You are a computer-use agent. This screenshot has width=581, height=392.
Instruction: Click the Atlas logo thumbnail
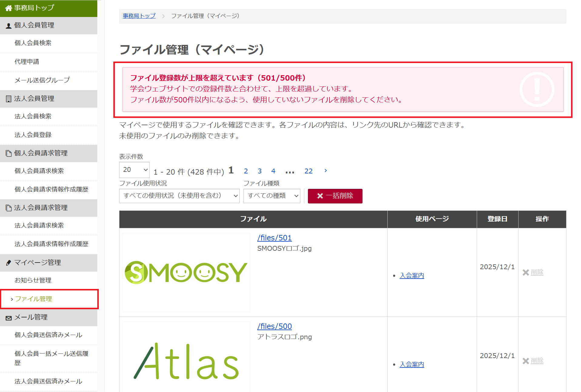click(x=186, y=357)
